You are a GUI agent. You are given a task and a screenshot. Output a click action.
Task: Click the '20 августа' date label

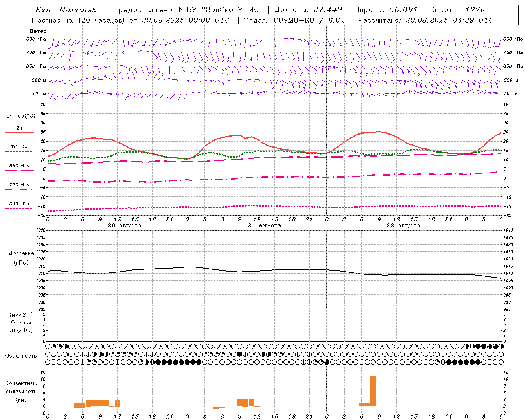point(125,226)
